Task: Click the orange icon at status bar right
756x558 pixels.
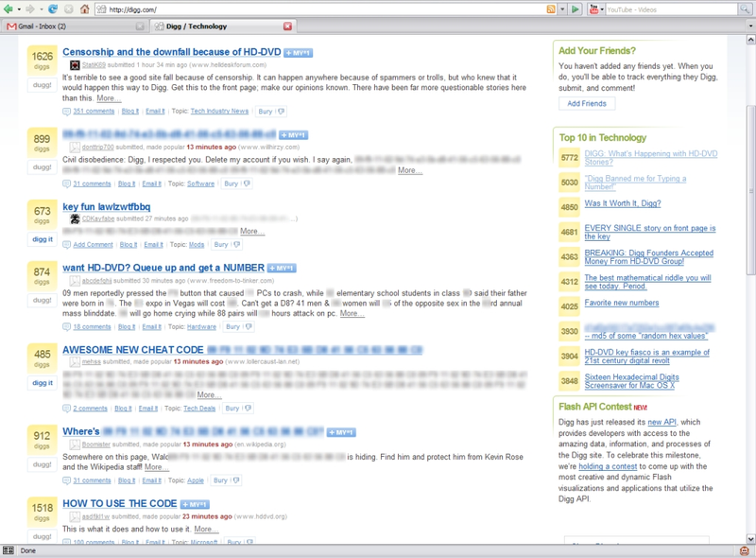Action: (745, 550)
